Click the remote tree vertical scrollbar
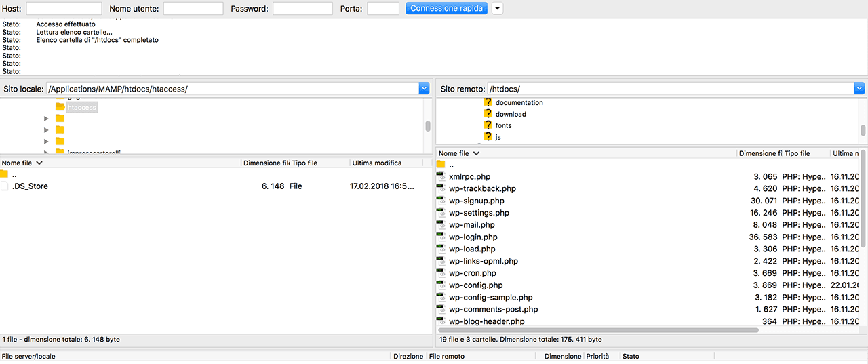 863,130
